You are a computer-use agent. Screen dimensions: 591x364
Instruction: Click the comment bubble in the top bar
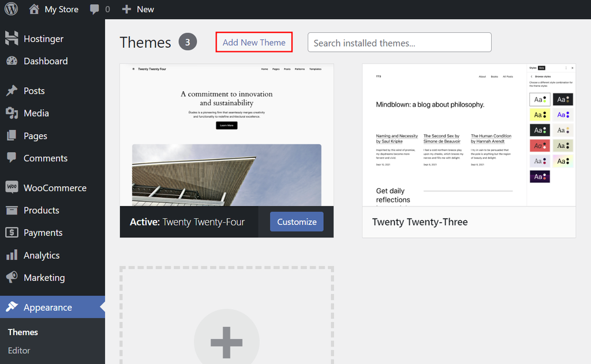point(93,9)
